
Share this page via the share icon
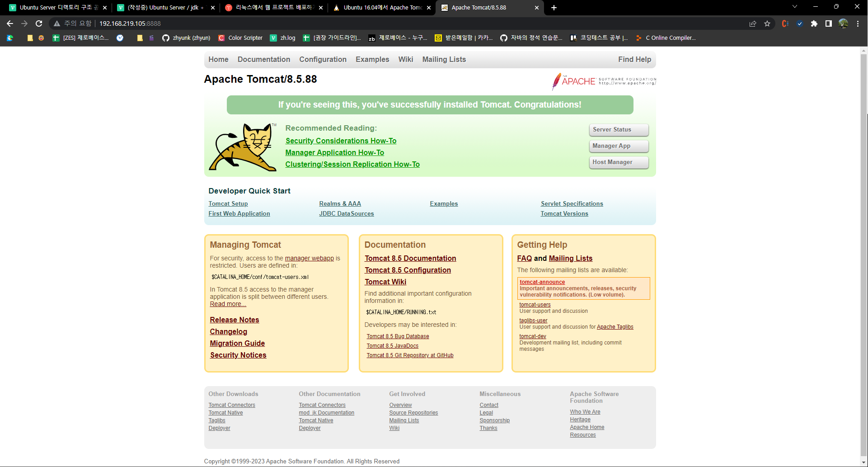(753, 24)
